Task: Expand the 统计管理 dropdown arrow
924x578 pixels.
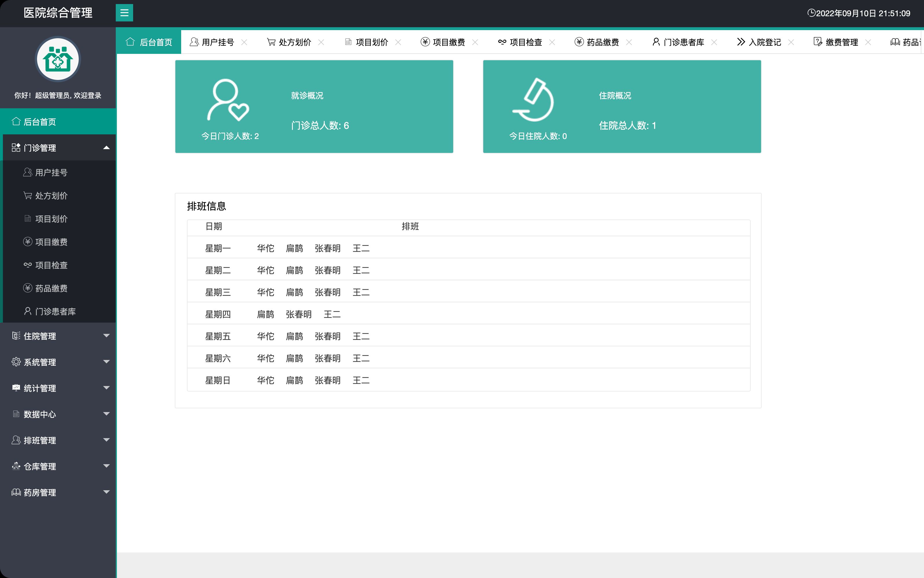Action: click(106, 388)
